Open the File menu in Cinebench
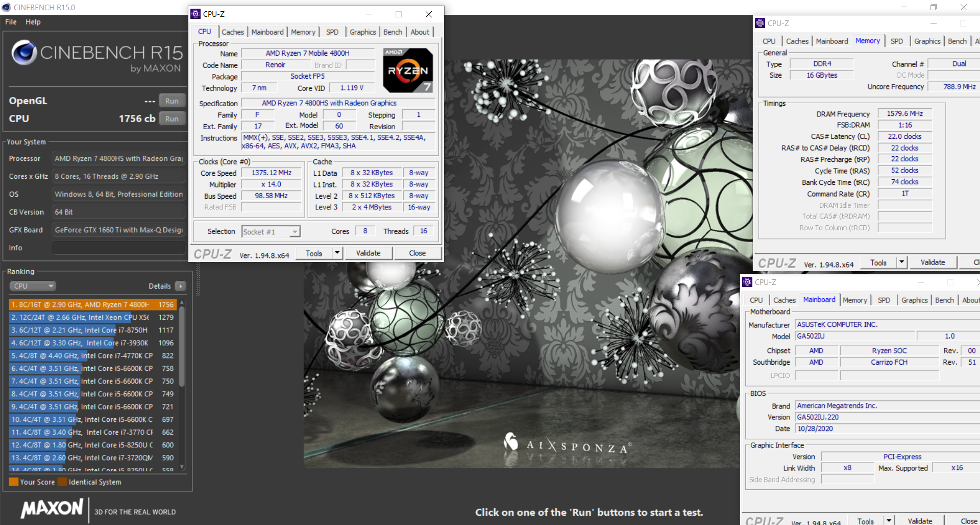The width and height of the screenshot is (980, 525). click(x=11, y=22)
